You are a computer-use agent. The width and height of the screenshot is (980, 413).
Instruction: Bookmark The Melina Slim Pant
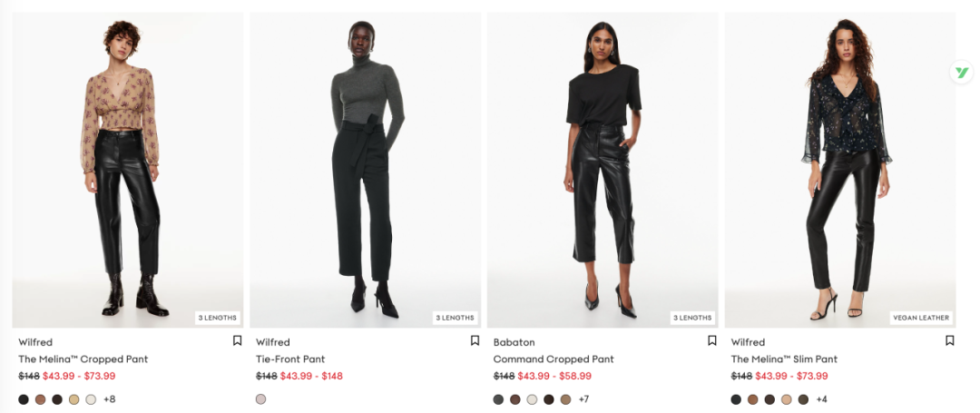pos(949,340)
